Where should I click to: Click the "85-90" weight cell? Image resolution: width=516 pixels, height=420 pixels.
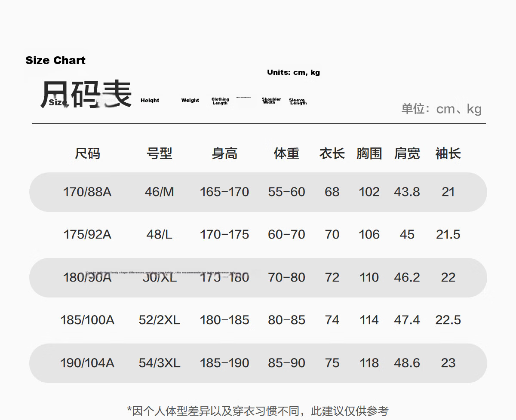point(286,363)
